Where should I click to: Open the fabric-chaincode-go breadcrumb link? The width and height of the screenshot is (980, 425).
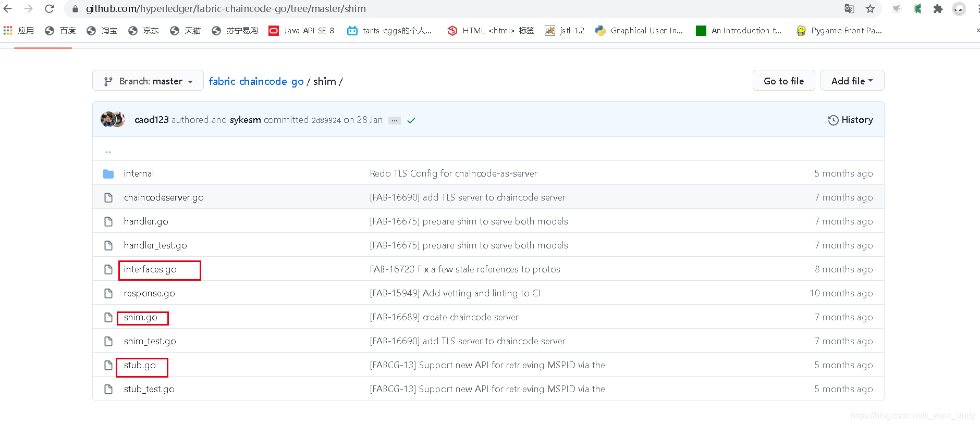tap(256, 81)
